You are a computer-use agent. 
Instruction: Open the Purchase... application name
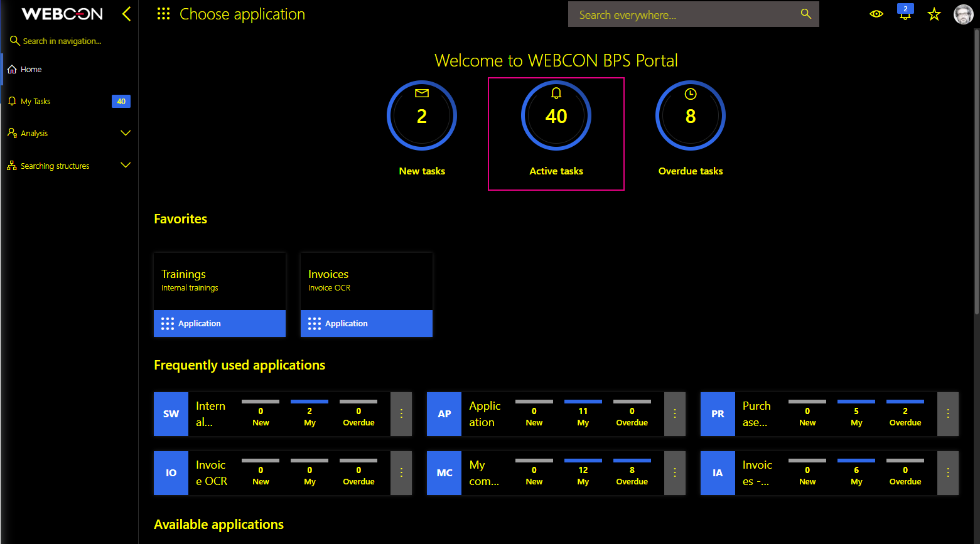pyautogui.click(x=757, y=414)
